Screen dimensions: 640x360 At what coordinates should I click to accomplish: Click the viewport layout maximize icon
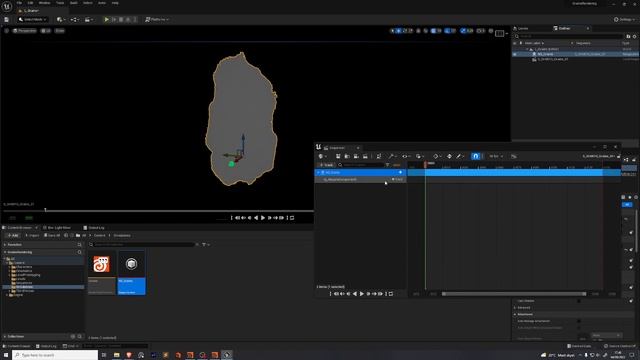(x=500, y=33)
